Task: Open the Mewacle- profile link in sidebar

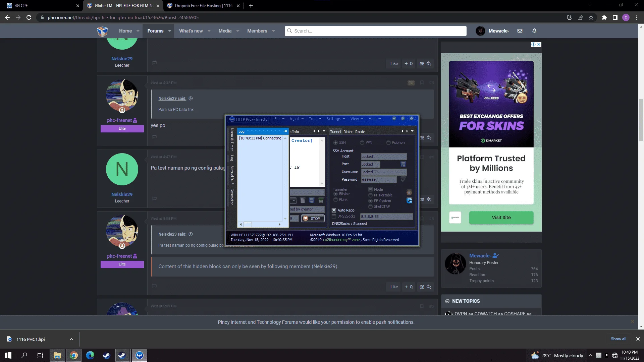Action: tap(480, 256)
